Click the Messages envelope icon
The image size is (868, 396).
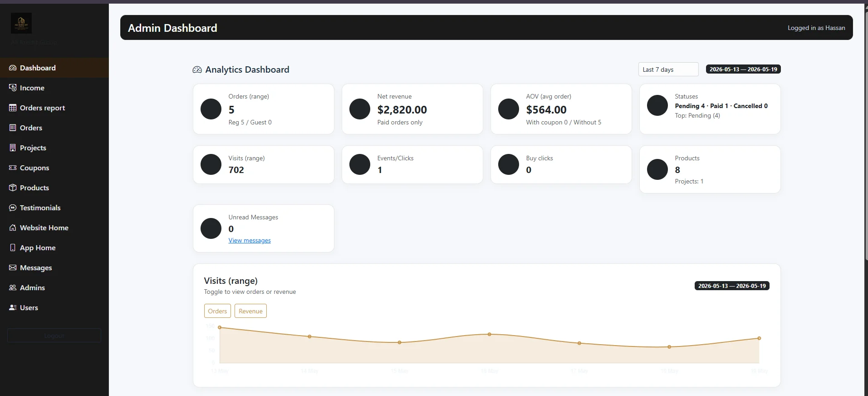coord(13,267)
